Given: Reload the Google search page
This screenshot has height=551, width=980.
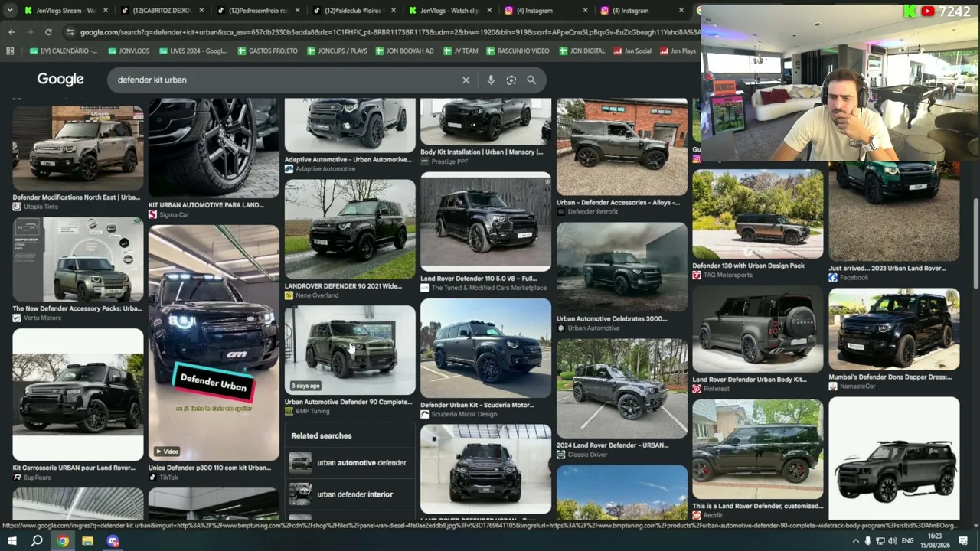Looking at the screenshot, I should [48, 32].
